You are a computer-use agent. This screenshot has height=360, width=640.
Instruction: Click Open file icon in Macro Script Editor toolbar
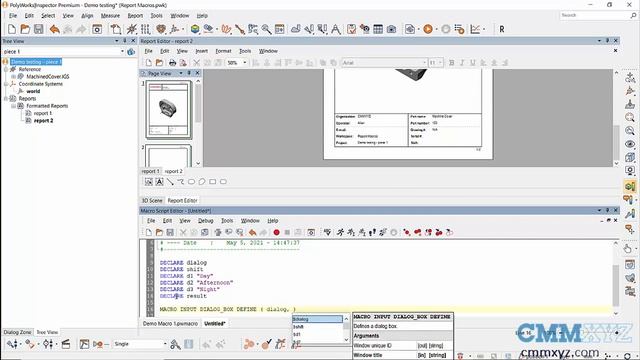tap(159, 232)
